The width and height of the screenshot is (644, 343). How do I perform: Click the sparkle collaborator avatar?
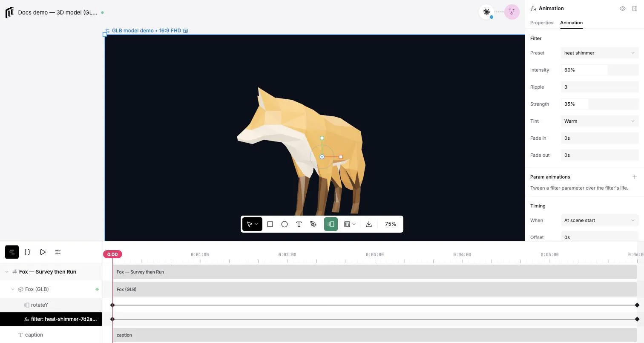(486, 12)
